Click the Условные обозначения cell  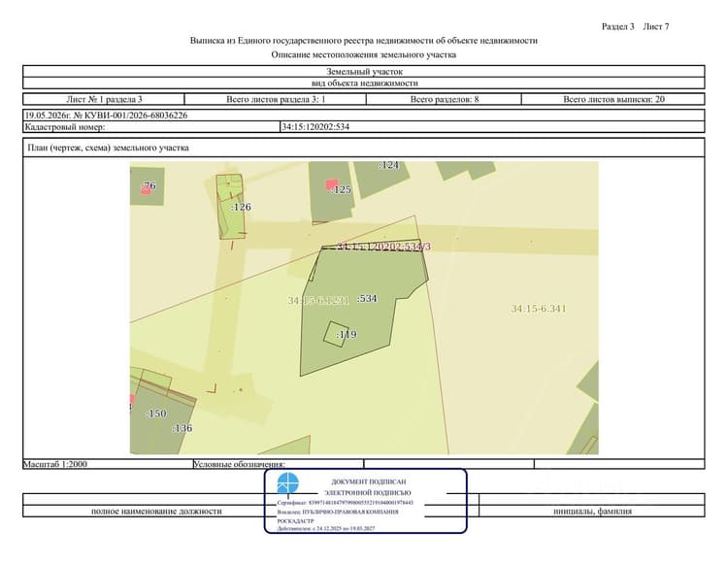coord(279,464)
